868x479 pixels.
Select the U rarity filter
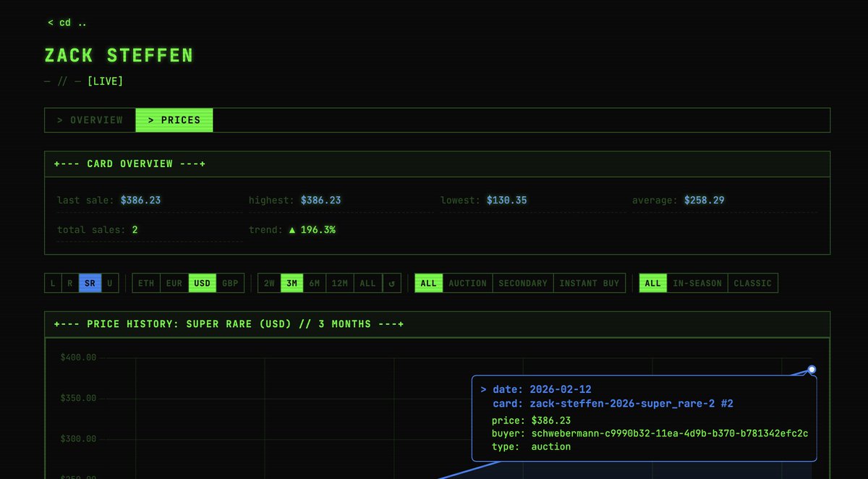pyautogui.click(x=110, y=283)
